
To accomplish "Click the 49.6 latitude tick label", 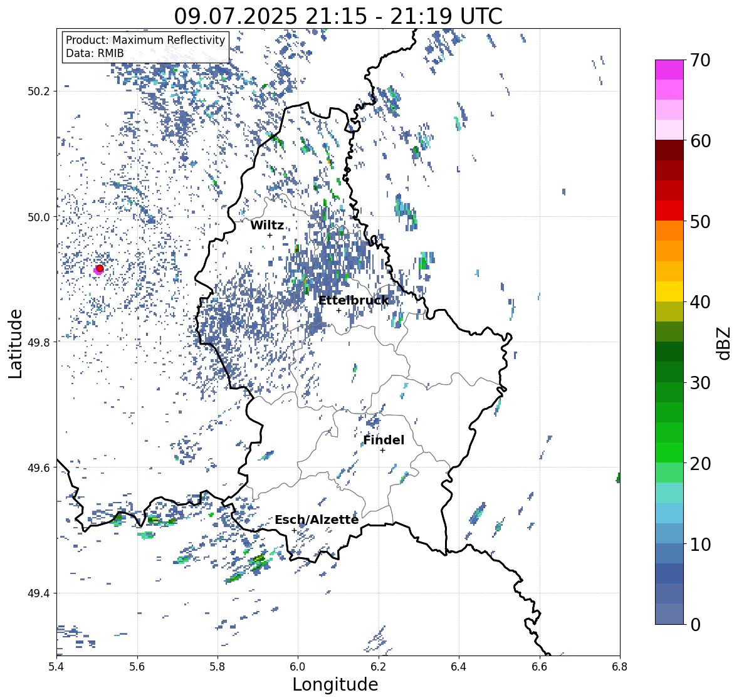I will pos(39,468).
